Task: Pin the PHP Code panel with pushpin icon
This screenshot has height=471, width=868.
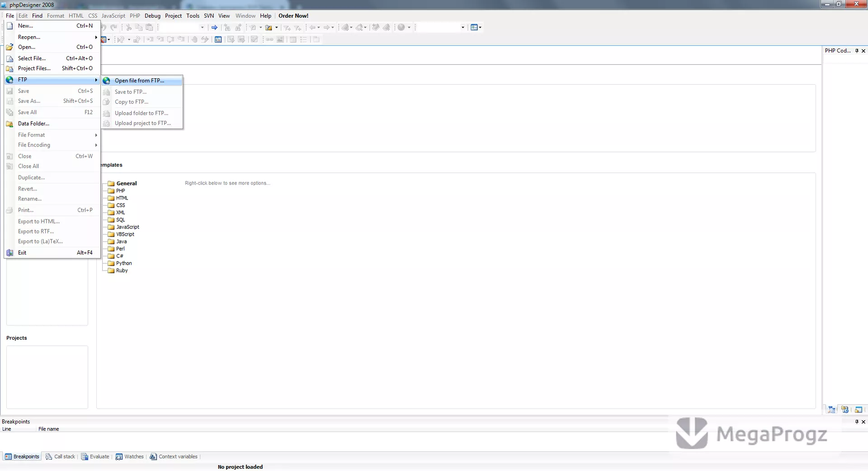Action: tap(857, 51)
